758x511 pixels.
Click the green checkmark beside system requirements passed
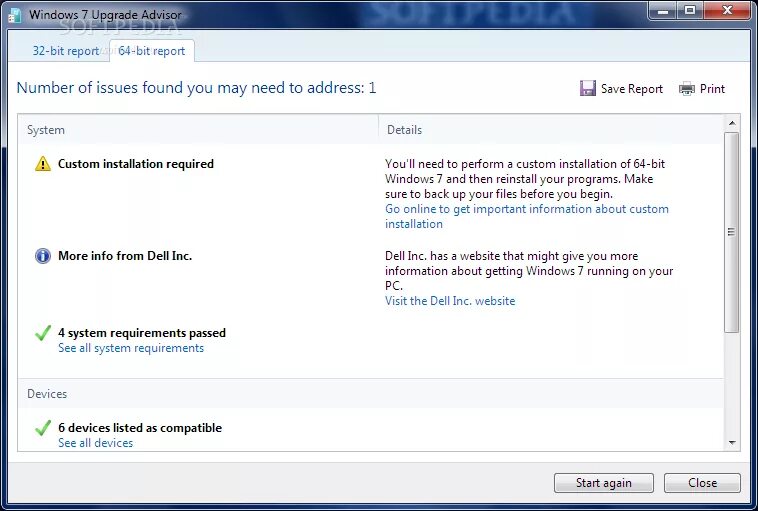[x=43, y=333]
